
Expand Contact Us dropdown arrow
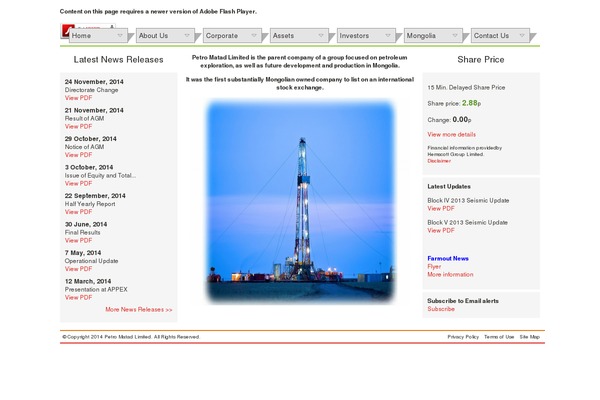522,35
